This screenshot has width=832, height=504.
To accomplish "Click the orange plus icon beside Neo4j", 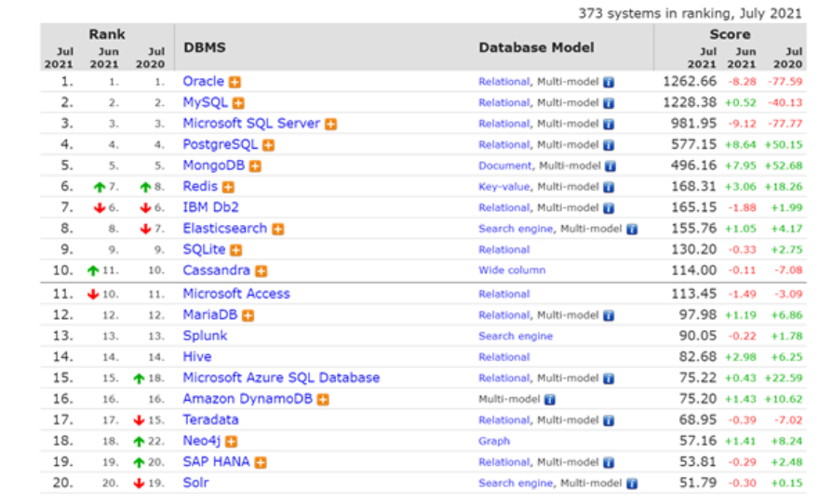I will point(231,442).
